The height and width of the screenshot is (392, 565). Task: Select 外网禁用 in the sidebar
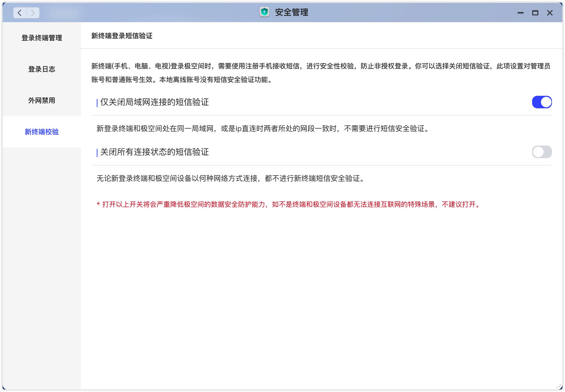(42, 100)
